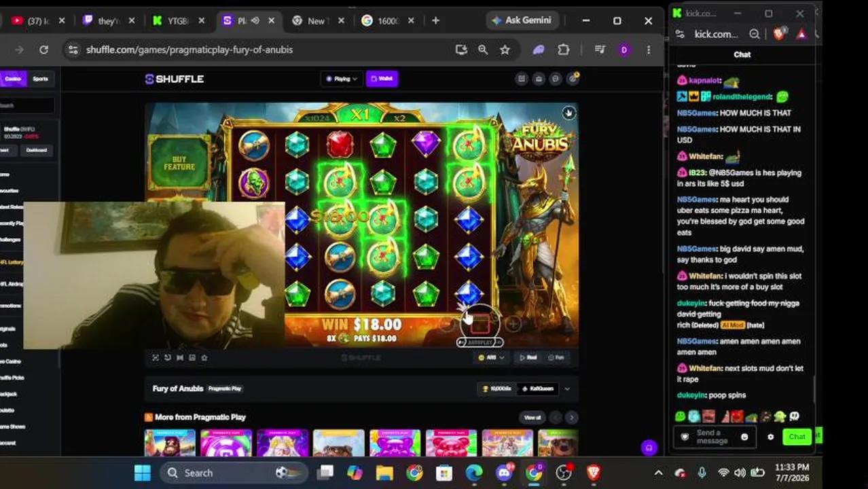This screenshot has width=868, height=489.
Task: Favorite the game with the star icon
Action: 204,357
